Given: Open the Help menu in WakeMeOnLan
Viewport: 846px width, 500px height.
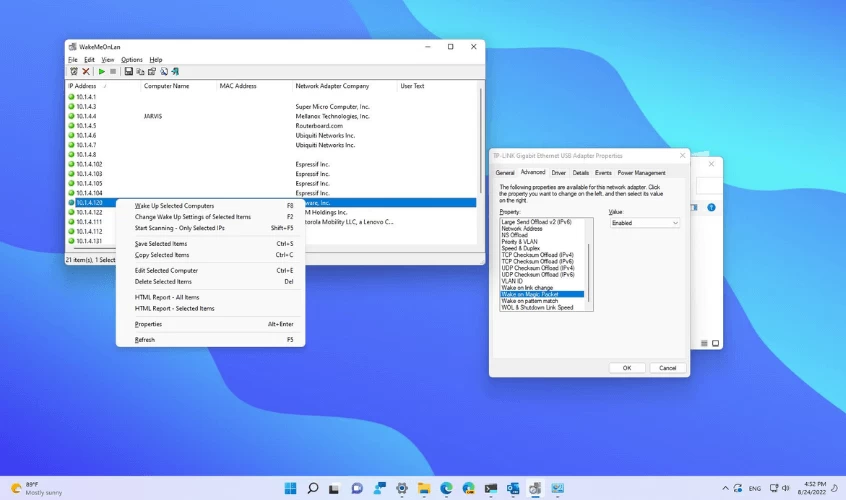Looking at the screenshot, I should 156,59.
